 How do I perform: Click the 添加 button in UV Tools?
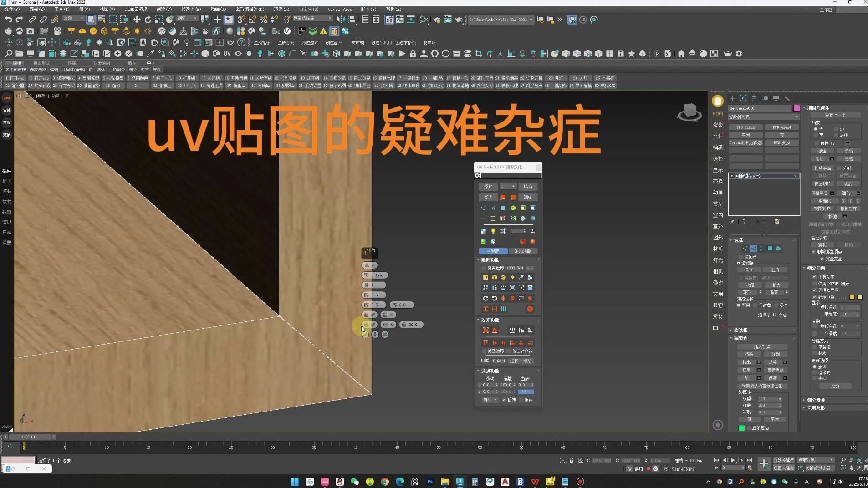tap(488, 187)
